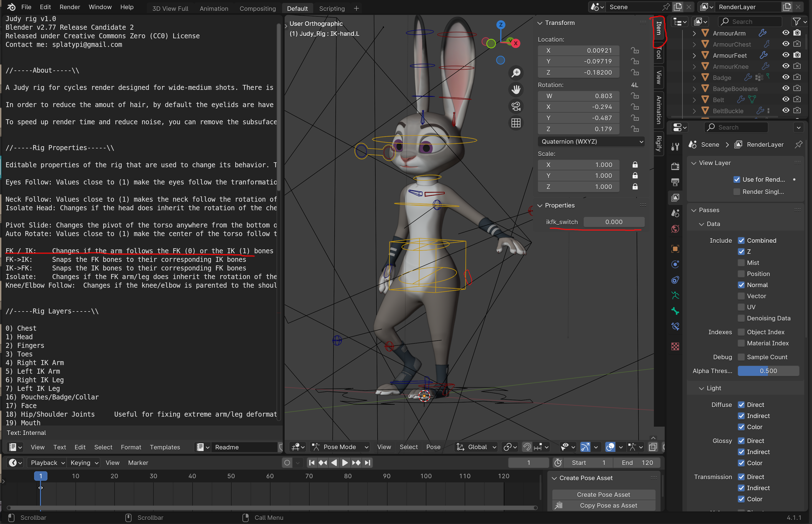Screen dimensions: 812x524
Task: Switch to the Scripting workspace tab
Action: (x=332, y=9)
